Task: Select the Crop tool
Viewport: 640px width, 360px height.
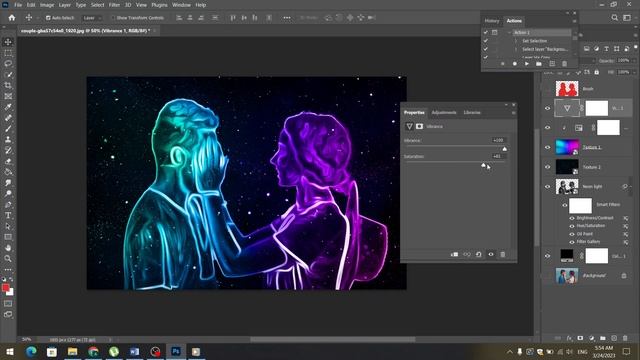Action: click(8, 86)
